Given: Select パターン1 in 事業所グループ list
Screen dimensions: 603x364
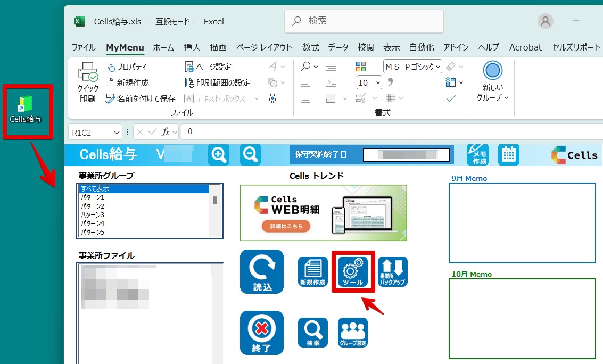Looking at the screenshot, I should (144, 197).
